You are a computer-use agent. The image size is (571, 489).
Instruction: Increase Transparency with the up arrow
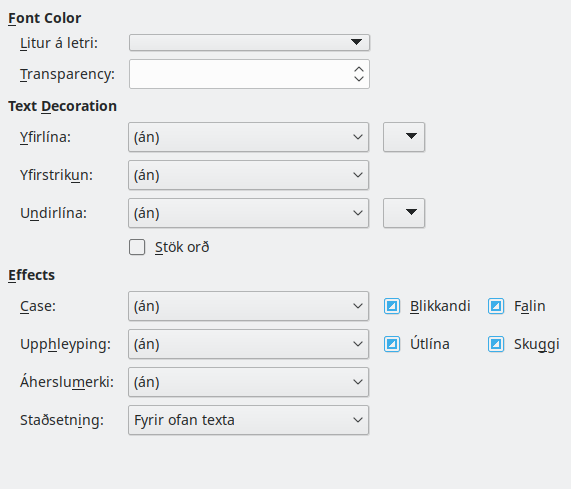[x=359, y=69]
